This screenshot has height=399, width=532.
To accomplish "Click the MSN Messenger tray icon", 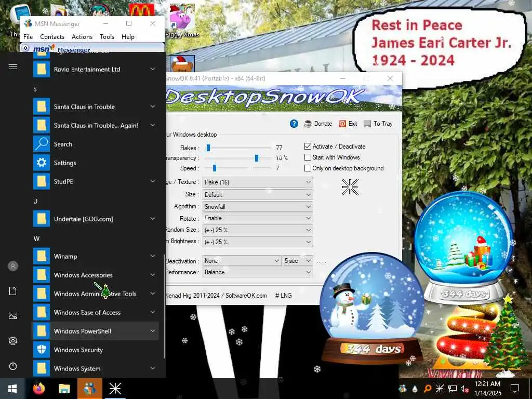I will (x=403, y=389).
